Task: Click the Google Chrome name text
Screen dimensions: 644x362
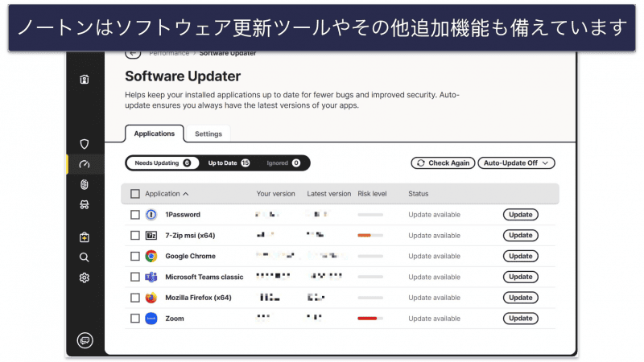Action: [x=190, y=256]
